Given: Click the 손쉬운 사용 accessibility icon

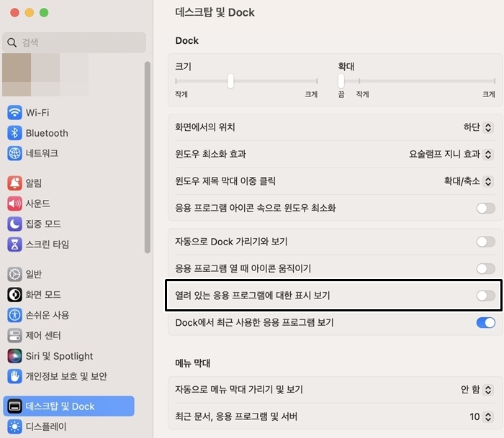Looking at the screenshot, I should pyautogui.click(x=14, y=315).
